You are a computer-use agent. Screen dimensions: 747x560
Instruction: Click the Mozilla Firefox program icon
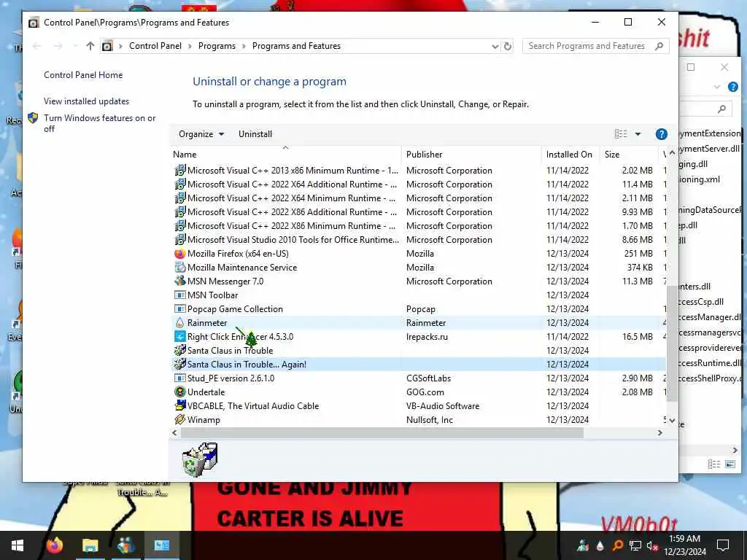click(x=179, y=254)
